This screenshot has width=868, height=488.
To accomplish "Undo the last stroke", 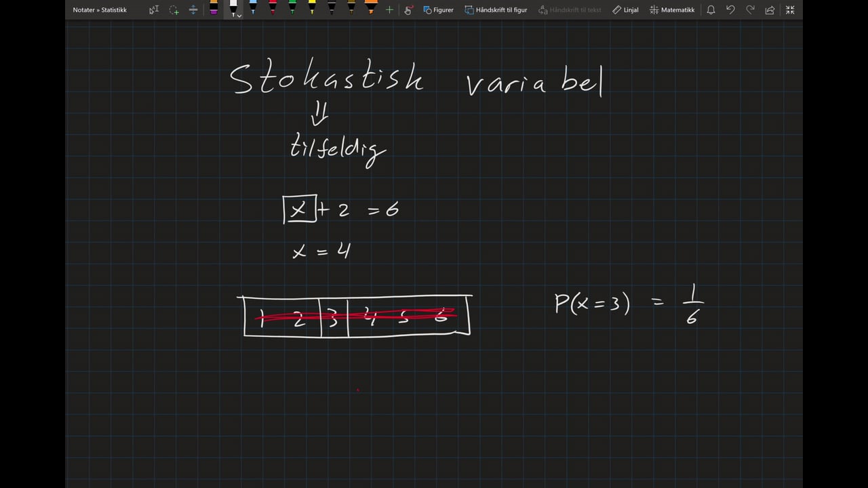I will [x=730, y=9].
